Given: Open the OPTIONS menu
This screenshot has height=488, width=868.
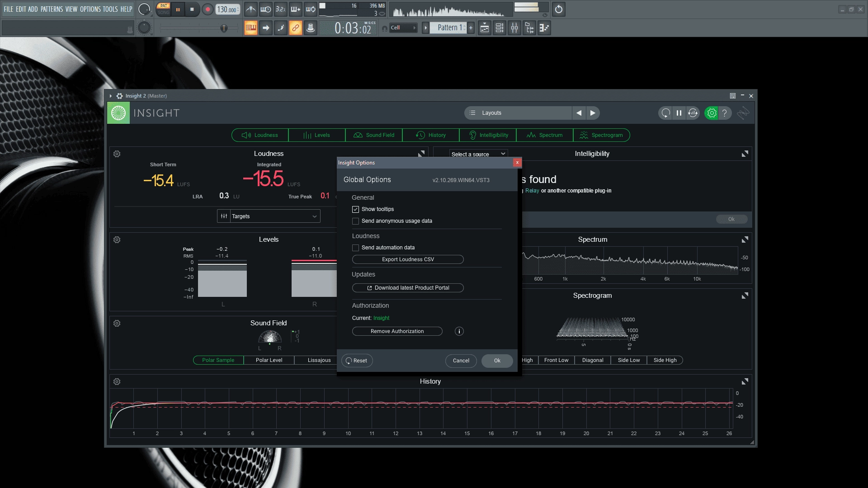Looking at the screenshot, I should click(90, 9).
